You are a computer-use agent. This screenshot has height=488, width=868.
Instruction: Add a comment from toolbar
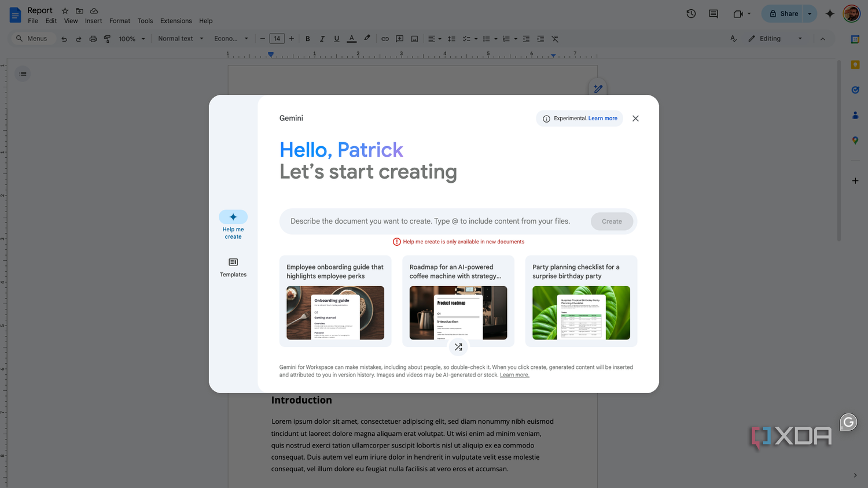click(399, 39)
